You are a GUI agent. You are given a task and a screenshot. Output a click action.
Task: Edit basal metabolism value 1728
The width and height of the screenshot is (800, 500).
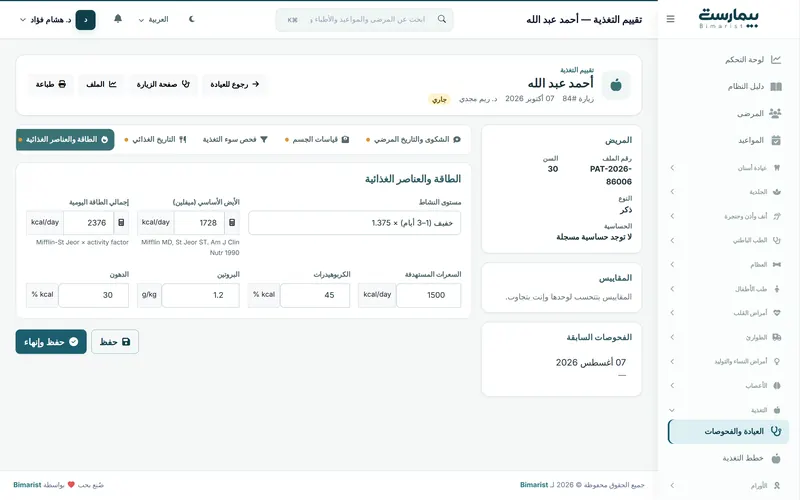coord(199,223)
